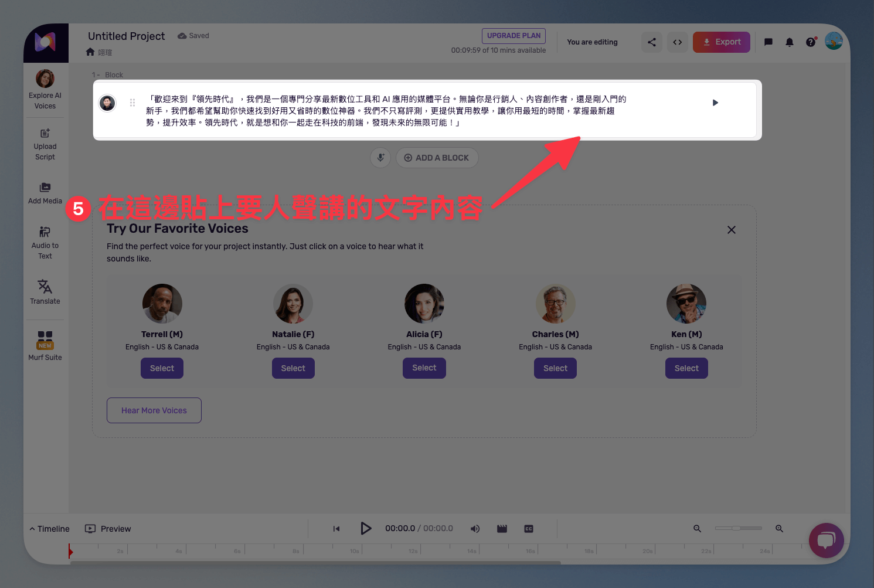Adjust the timeline zoom slider

(739, 528)
